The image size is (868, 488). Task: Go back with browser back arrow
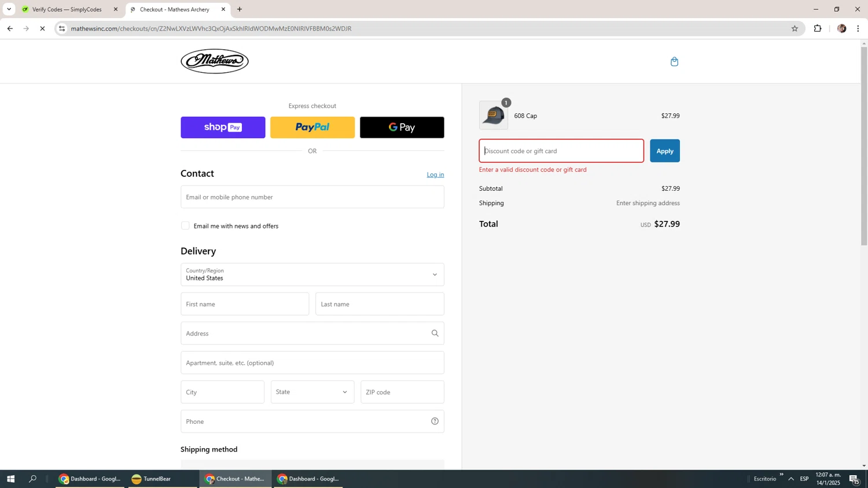(10, 28)
